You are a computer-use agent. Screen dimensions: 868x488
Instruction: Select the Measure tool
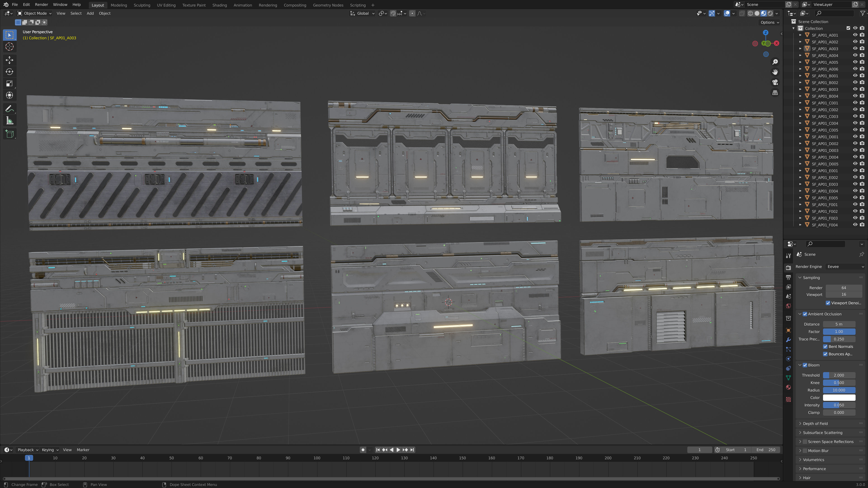[9, 121]
